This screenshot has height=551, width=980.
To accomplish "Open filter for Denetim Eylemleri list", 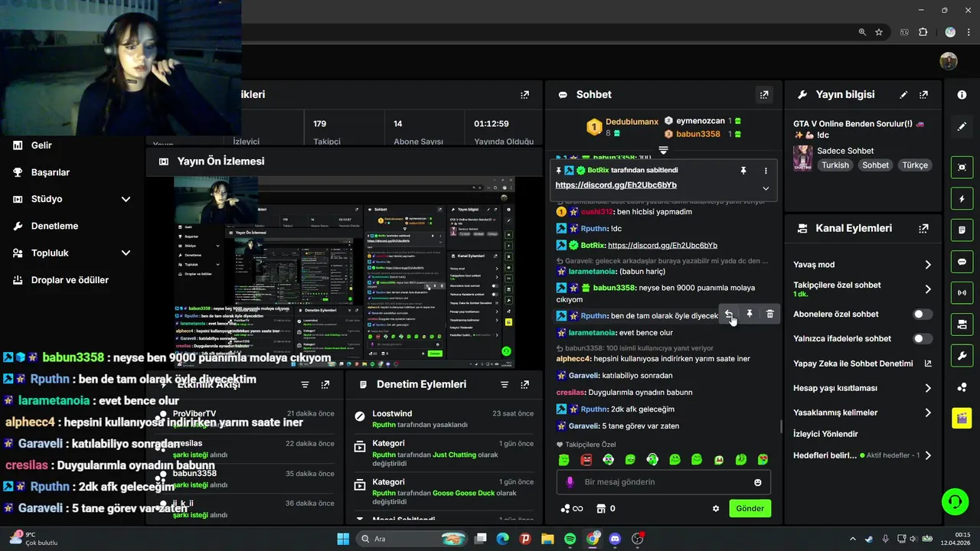I will (x=504, y=384).
